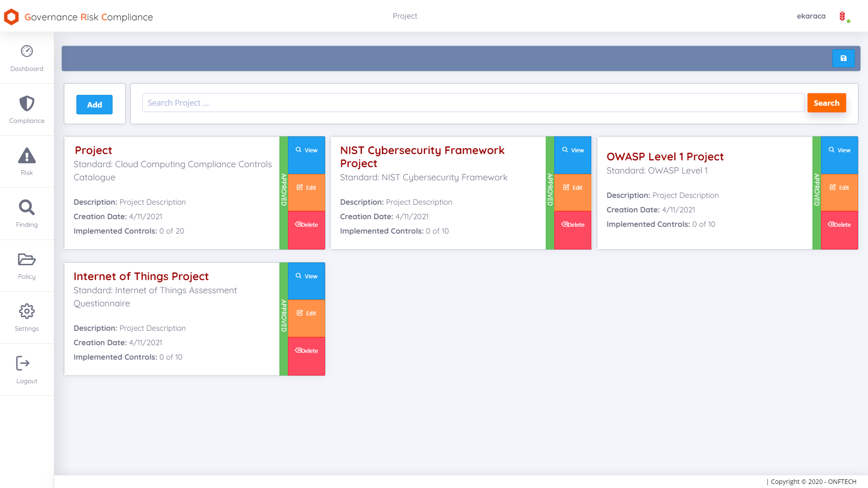
Task: Click the Governance Risk Compliance title
Action: (89, 17)
